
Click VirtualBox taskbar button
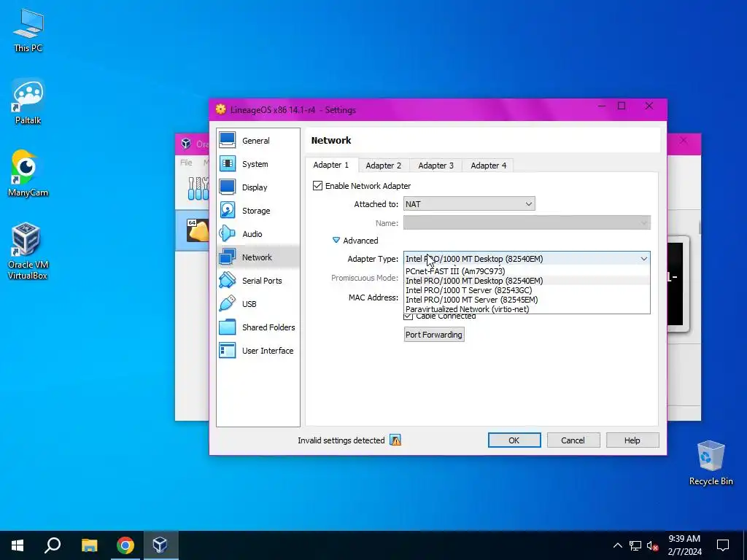160,545
